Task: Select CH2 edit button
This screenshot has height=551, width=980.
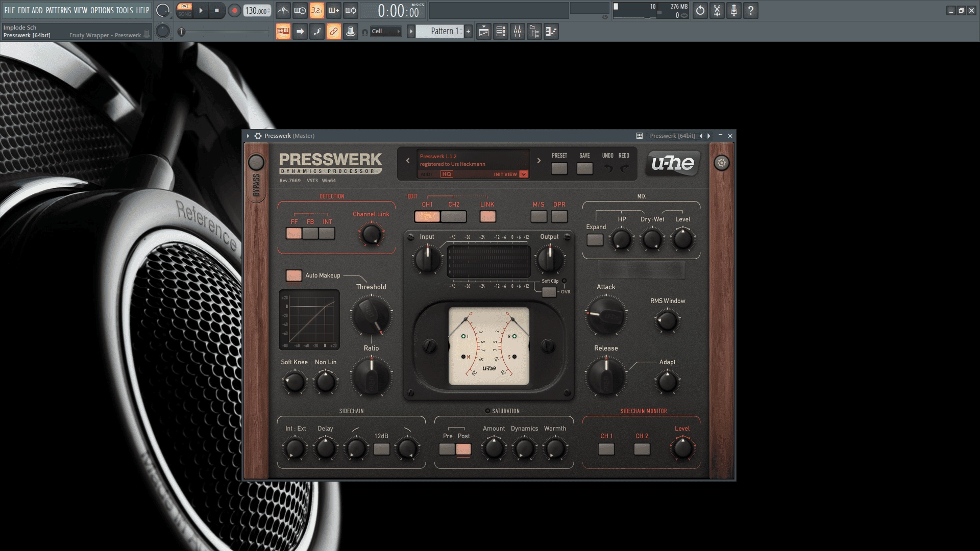Action: tap(454, 216)
